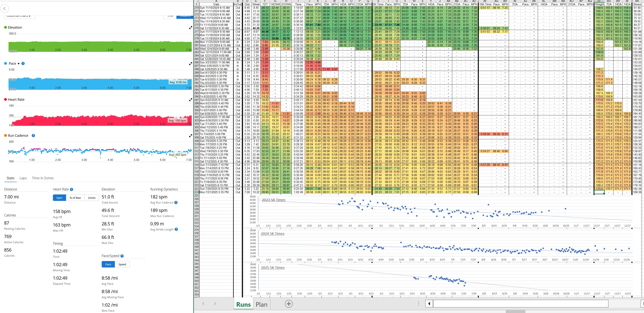The image size is (644, 313).
Task: Open help icon beside Run Cadence chart title
Action: coord(33,135)
